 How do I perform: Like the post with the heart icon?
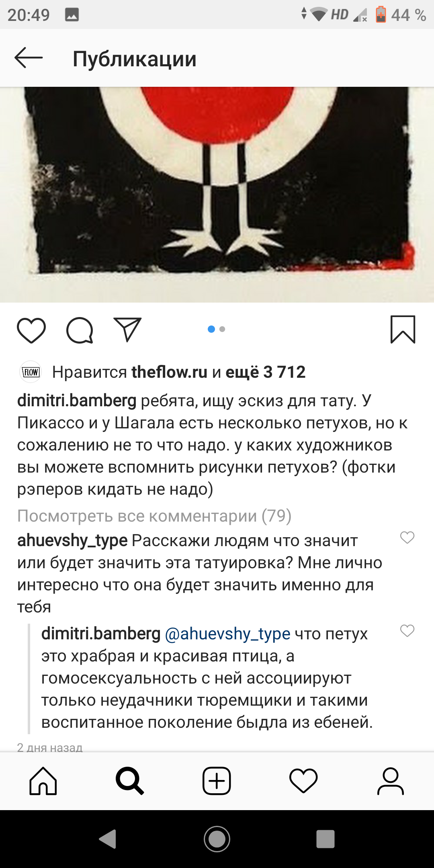pos(31,330)
